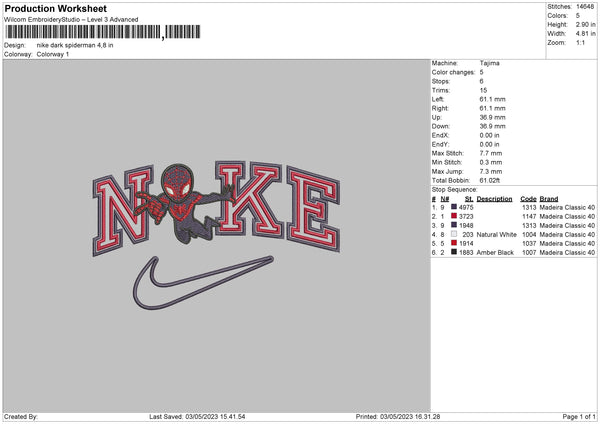Screen dimensions: 600x424
Task: Click the Up measurement value
Action: click(492, 117)
